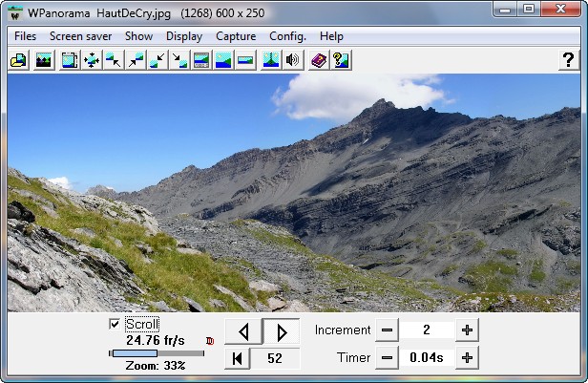Click the small red indicator beside fr/s

coord(210,341)
